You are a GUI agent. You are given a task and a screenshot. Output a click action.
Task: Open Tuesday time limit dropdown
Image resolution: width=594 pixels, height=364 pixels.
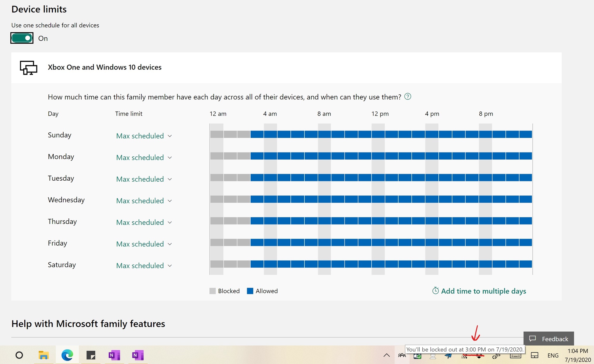144,179
